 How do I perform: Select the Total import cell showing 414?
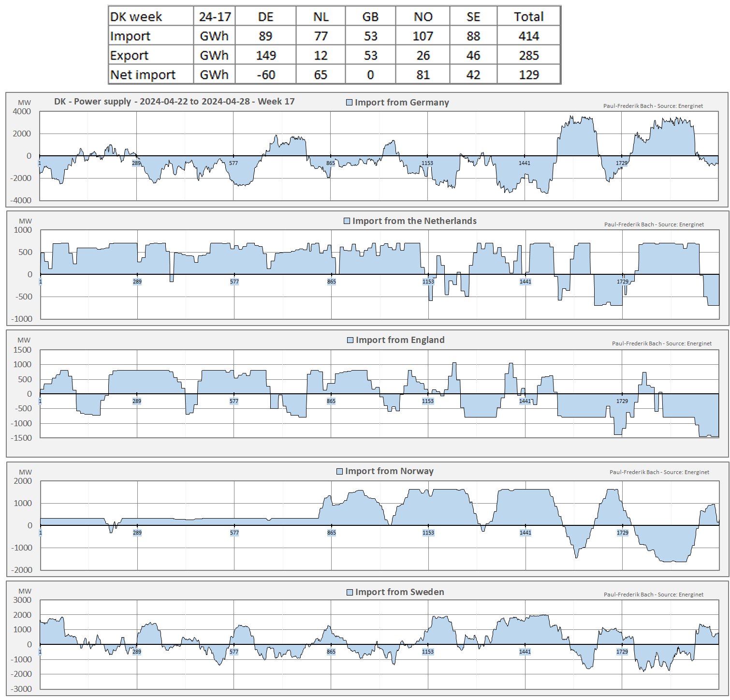pos(528,36)
